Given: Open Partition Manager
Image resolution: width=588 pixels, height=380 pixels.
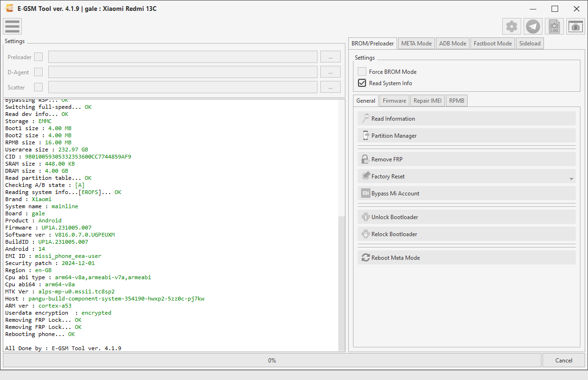Looking at the screenshot, I should click(x=467, y=136).
